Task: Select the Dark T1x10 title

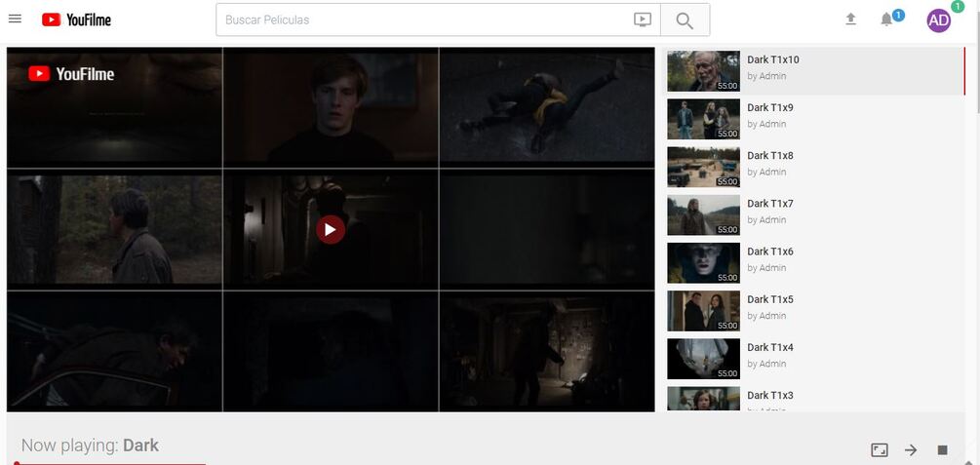Action: click(773, 60)
